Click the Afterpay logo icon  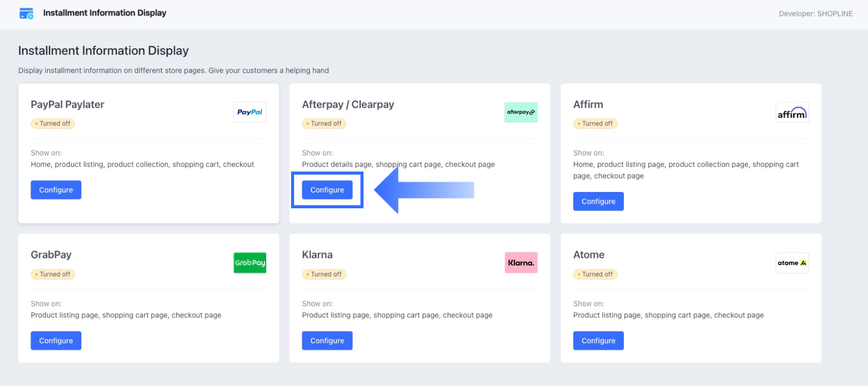click(x=521, y=112)
